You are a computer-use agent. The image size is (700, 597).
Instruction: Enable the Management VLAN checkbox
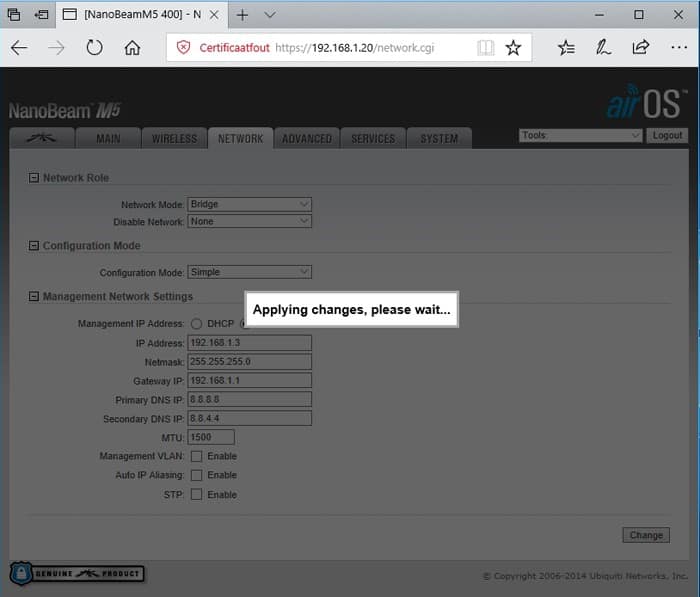pyautogui.click(x=196, y=456)
